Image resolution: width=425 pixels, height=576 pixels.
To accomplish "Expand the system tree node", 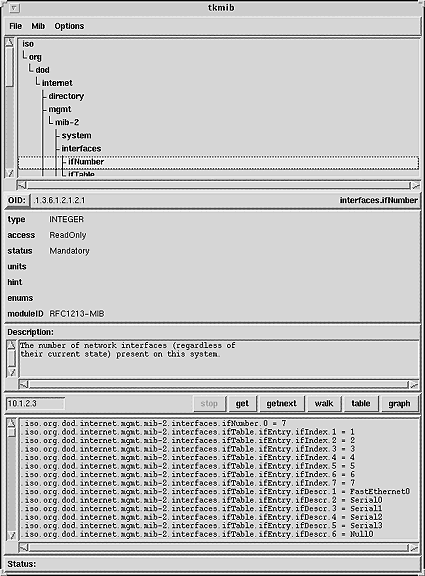I will pyautogui.click(x=76, y=135).
